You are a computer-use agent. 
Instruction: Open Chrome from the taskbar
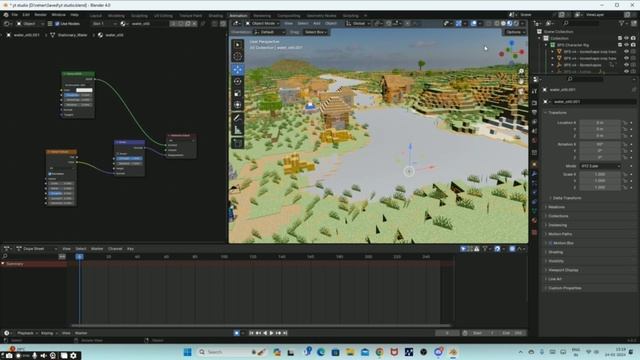click(x=379, y=352)
